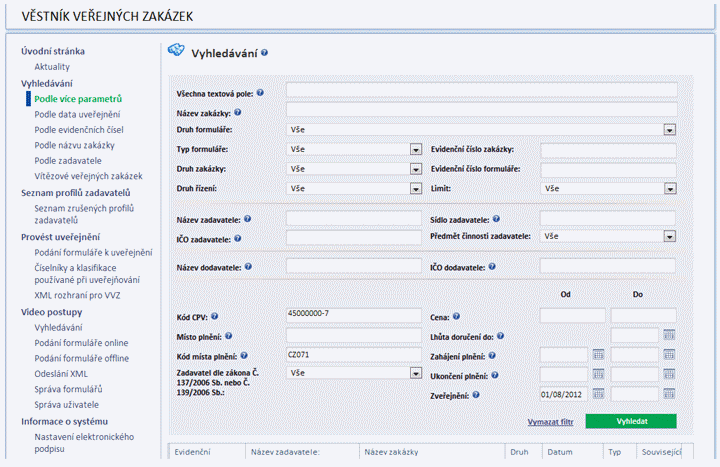The height and width of the screenshot is (467, 720).
Task: Select Podle více parametrů search
Action: (x=78, y=99)
